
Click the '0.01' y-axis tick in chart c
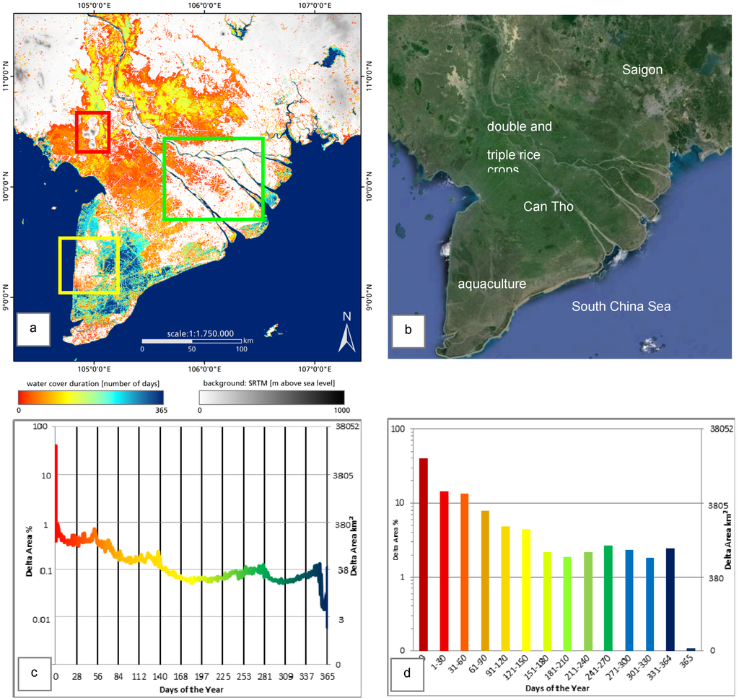click(x=41, y=619)
